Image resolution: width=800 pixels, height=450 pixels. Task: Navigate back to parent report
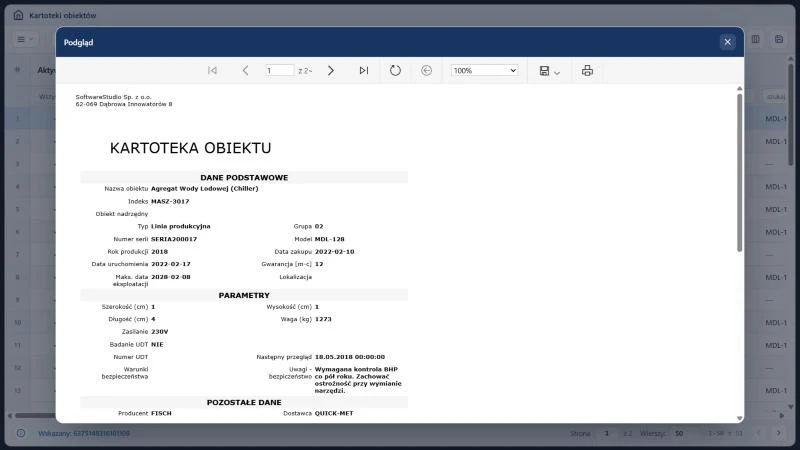[427, 70]
